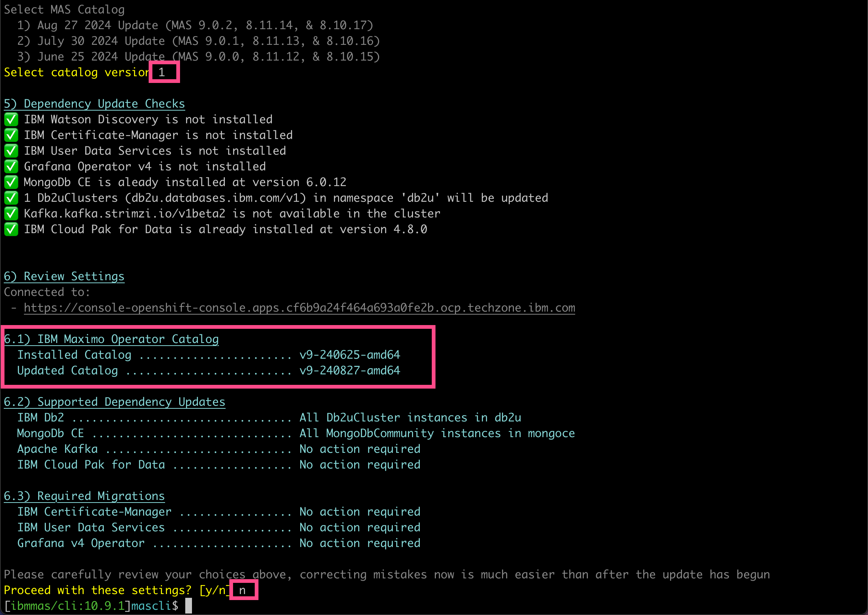Click the 'Proceed with these settings? [y/n]' prompt
Viewport: 868px width, 615px height.
(117, 590)
